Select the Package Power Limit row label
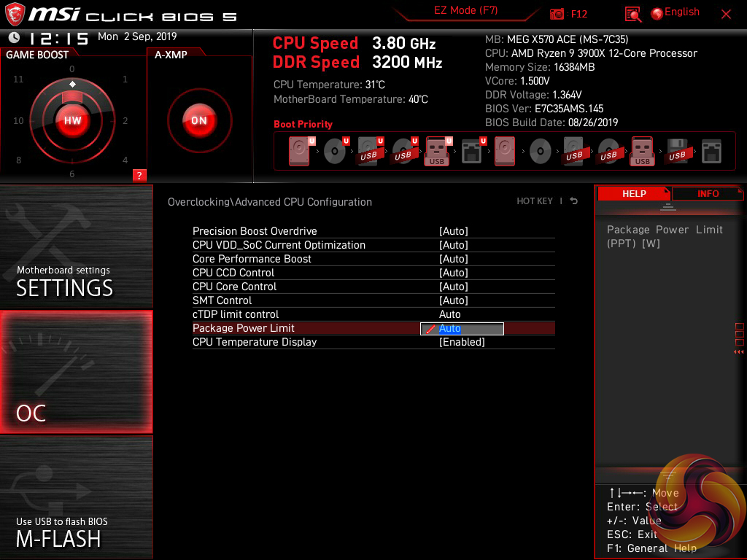This screenshot has width=747, height=560. click(x=244, y=328)
